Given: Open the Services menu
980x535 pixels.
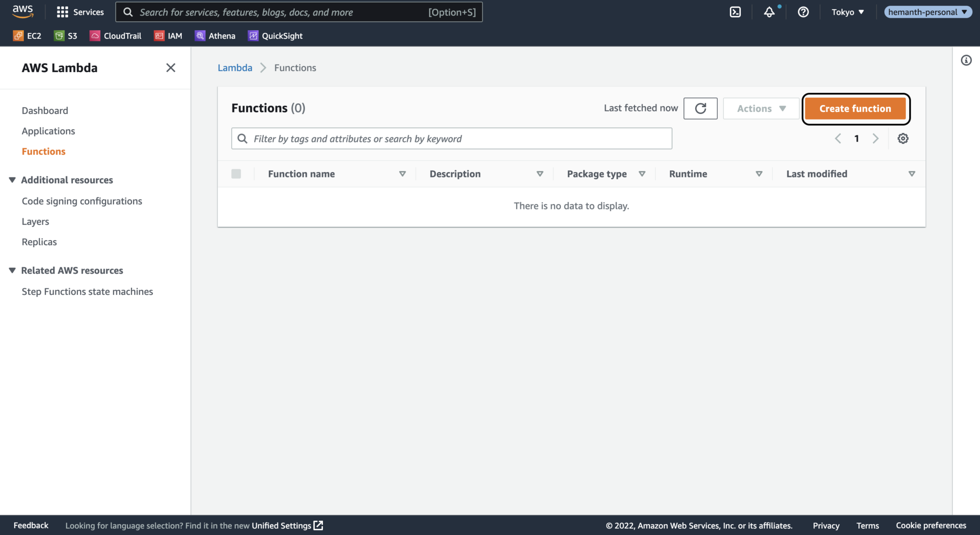Looking at the screenshot, I should [x=80, y=11].
